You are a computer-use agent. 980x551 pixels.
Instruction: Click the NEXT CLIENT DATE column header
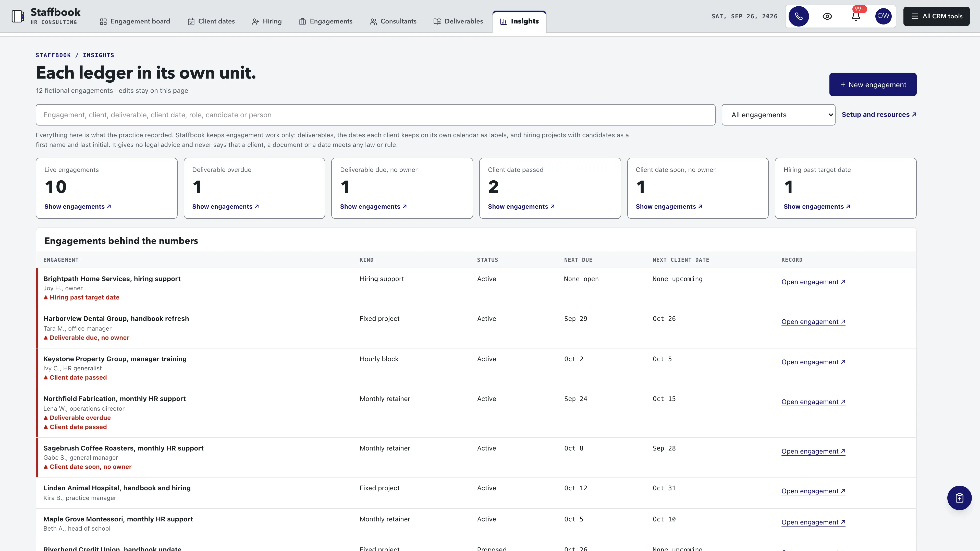pyautogui.click(x=681, y=260)
